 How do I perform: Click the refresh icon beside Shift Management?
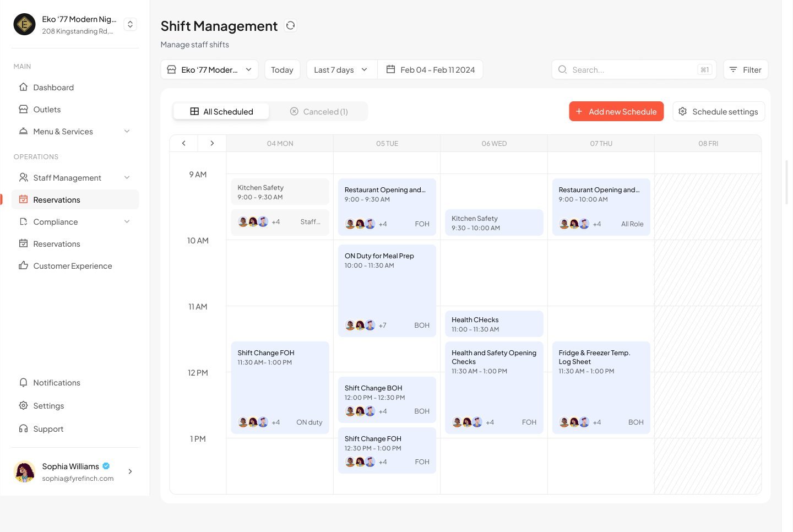(x=290, y=25)
